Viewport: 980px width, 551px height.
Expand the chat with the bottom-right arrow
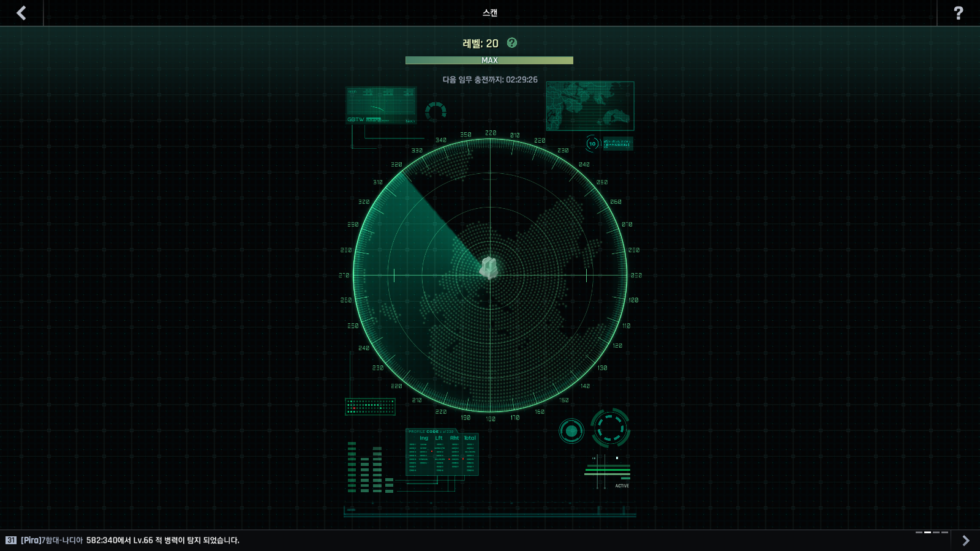(x=966, y=540)
